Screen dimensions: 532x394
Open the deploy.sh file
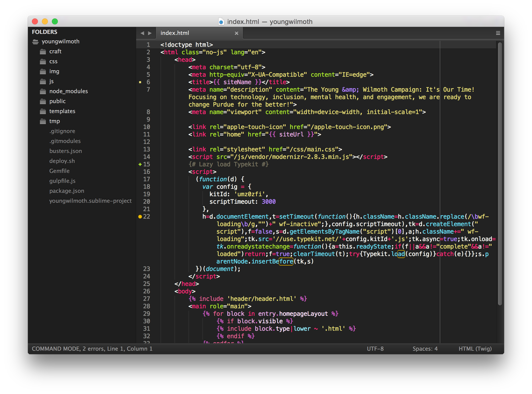[x=62, y=161]
